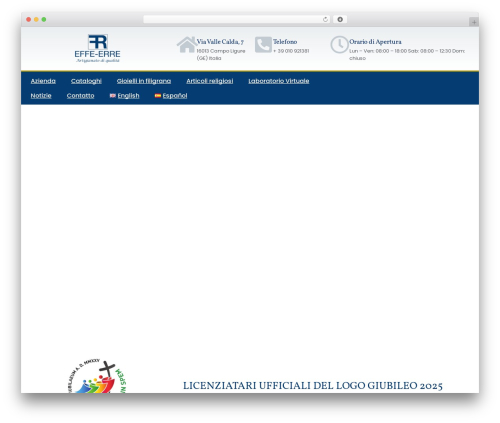This screenshot has height=423, width=500.
Task: Maximize the window with green button
Action: coord(44,19)
